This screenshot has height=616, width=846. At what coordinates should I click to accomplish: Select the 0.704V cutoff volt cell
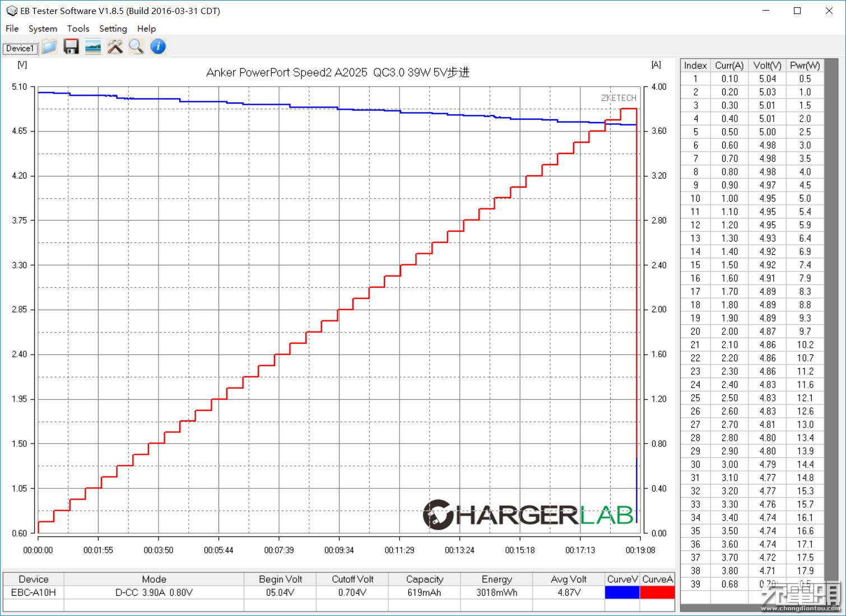tap(352, 592)
